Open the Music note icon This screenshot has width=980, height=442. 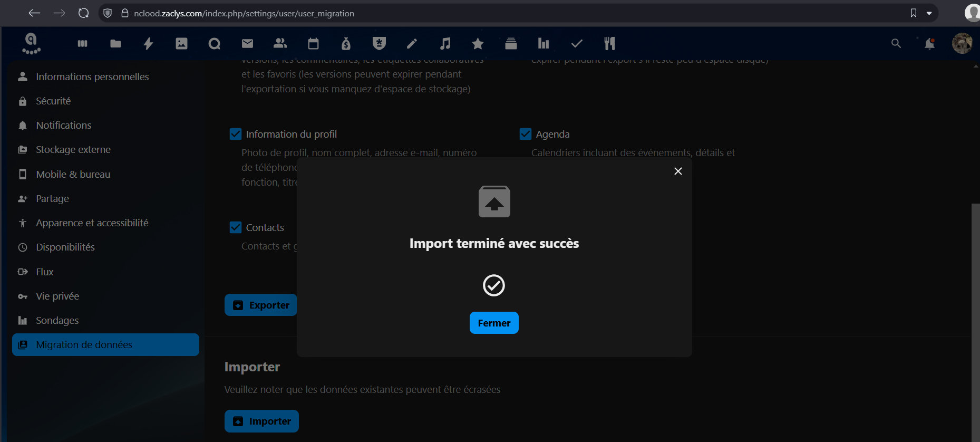pos(445,44)
